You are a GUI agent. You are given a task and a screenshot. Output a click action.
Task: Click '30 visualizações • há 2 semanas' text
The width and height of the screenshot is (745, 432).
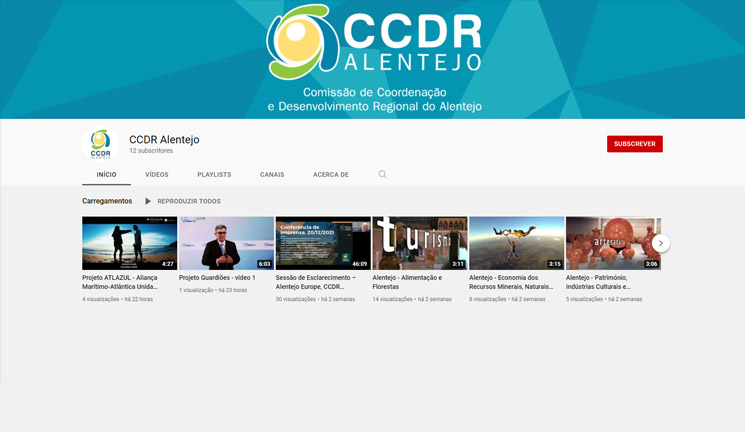(315, 299)
